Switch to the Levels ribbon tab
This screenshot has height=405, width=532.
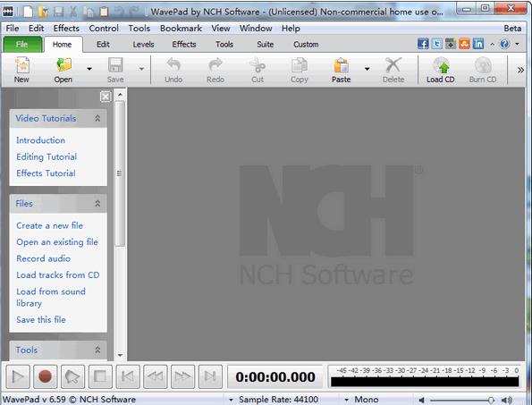(143, 45)
